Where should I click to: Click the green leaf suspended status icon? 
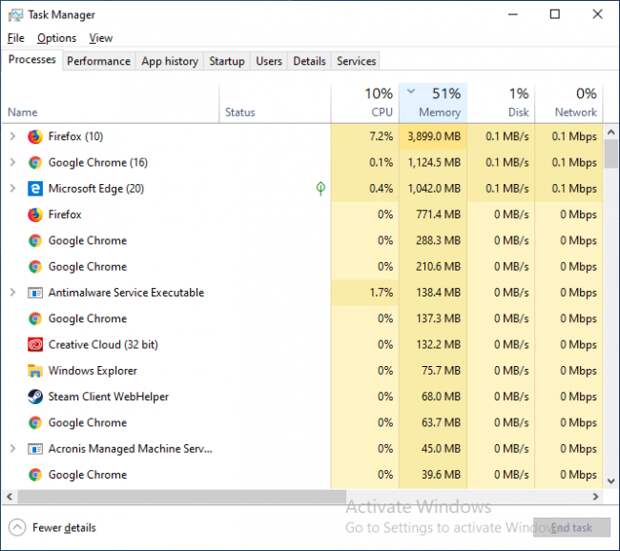[x=321, y=188]
